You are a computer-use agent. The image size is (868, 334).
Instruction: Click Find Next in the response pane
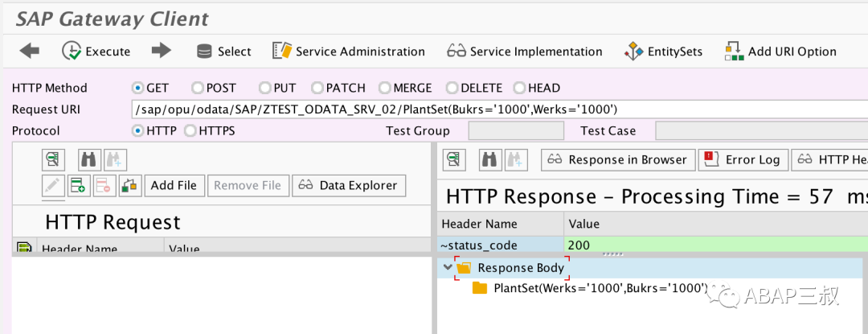[516, 159]
